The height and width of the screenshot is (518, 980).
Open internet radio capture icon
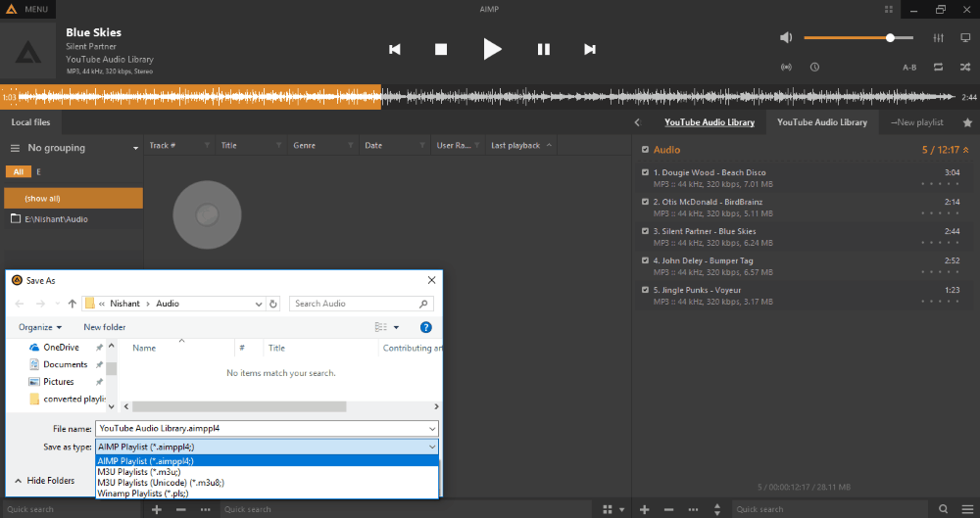[x=786, y=67]
